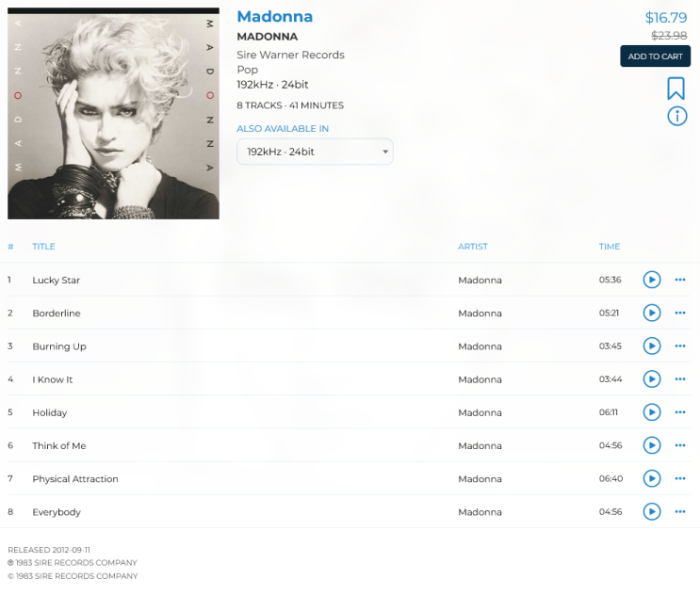Play the Lucky Star track
This screenshot has width=700, height=595.
tap(651, 280)
